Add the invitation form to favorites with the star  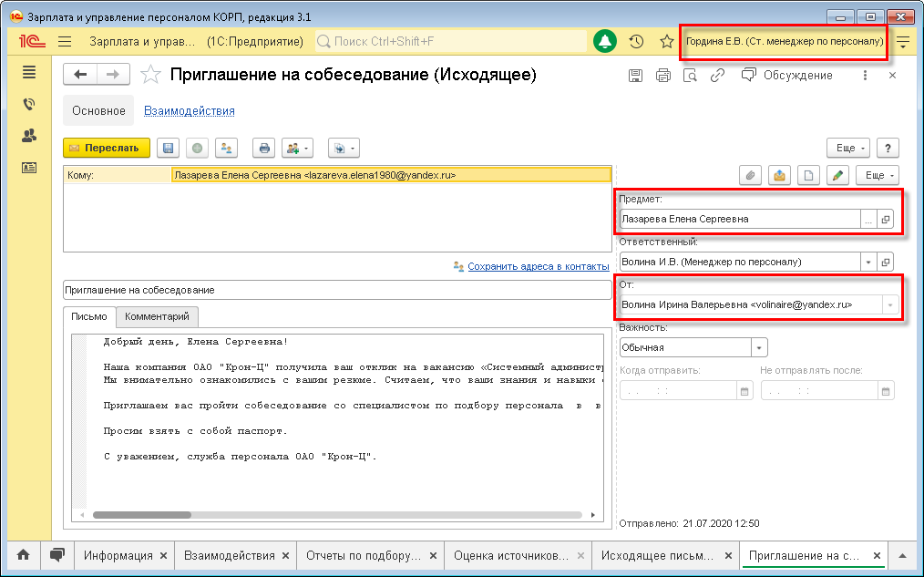[x=152, y=75]
